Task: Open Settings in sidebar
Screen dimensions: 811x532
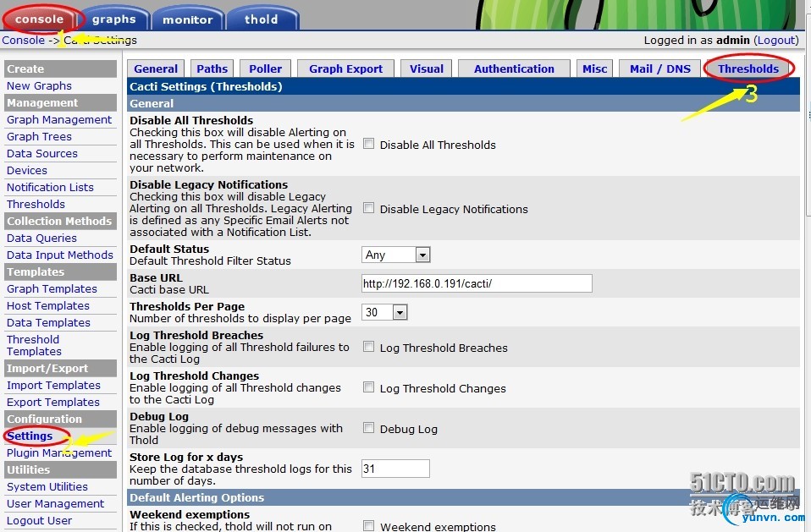Action: [x=30, y=436]
